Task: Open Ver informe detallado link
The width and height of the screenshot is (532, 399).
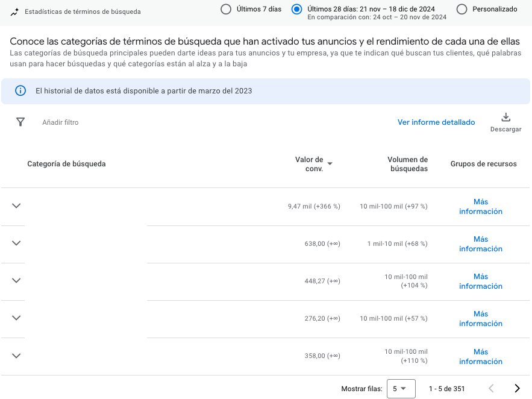Action: pos(436,122)
